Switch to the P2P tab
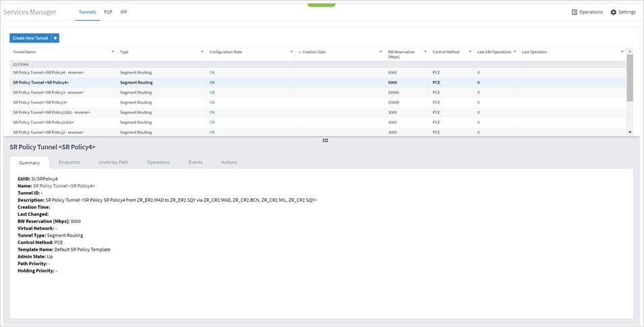The width and height of the screenshot is (644, 327). coord(108,12)
